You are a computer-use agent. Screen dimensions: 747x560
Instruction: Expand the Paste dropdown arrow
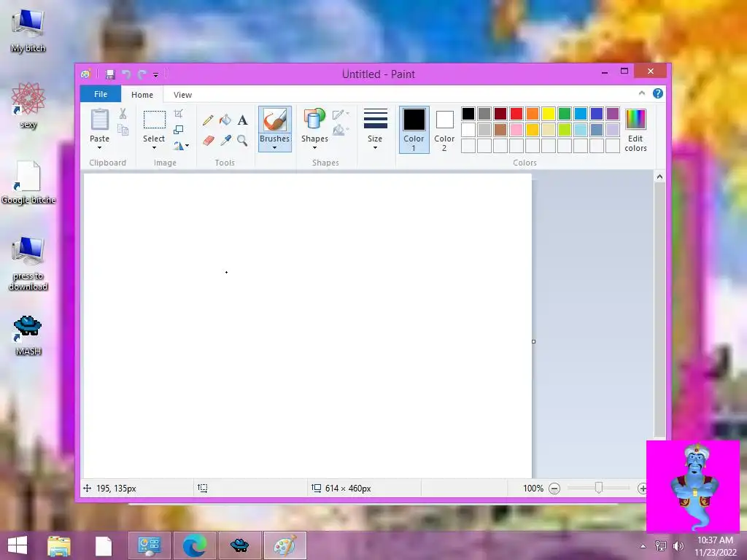pyautogui.click(x=99, y=147)
